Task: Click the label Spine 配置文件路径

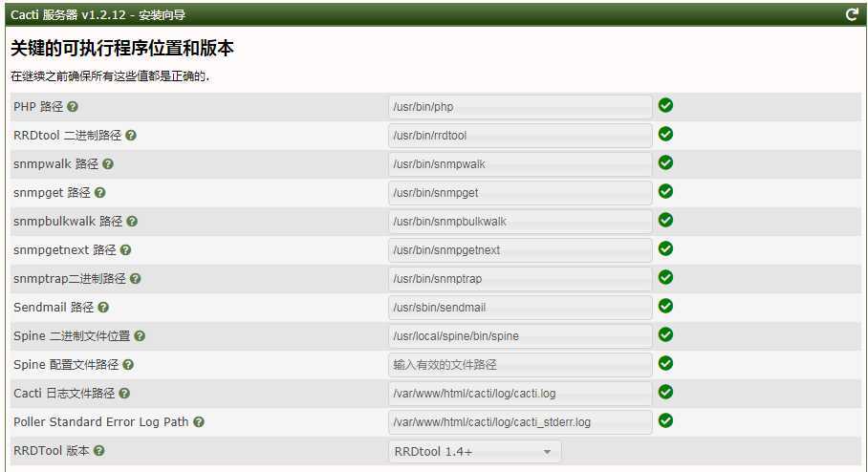Action: tap(66, 365)
